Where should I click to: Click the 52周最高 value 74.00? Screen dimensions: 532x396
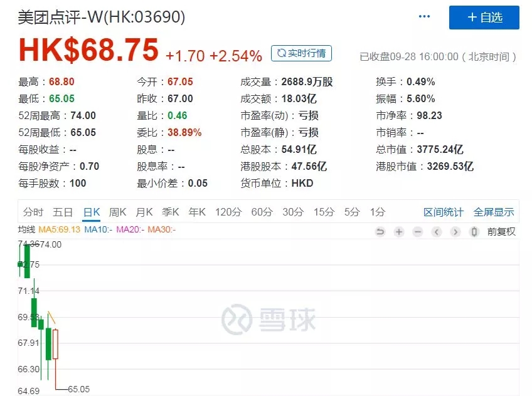point(83,115)
